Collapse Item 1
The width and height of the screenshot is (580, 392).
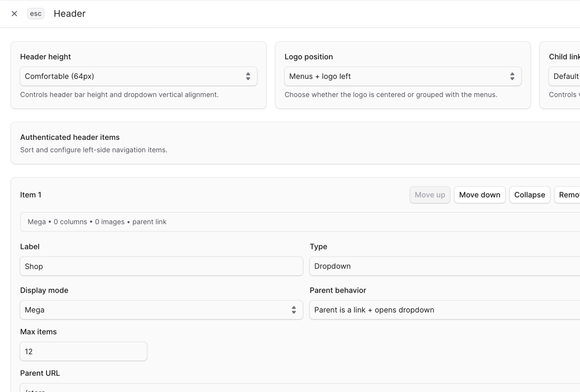tap(530, 195)
